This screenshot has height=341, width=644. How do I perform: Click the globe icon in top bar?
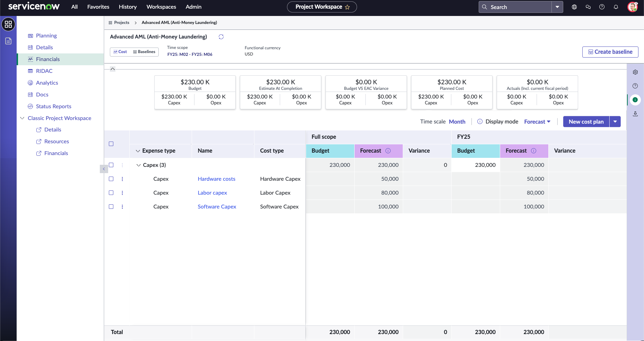pos(574,7)
